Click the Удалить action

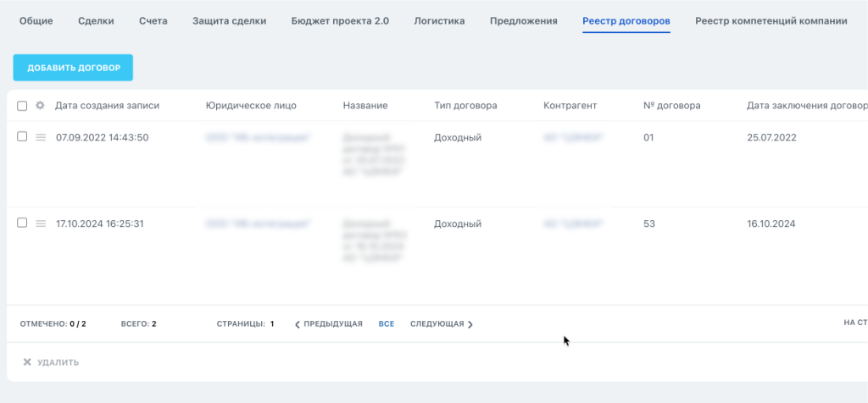click(x=58, y=362)
